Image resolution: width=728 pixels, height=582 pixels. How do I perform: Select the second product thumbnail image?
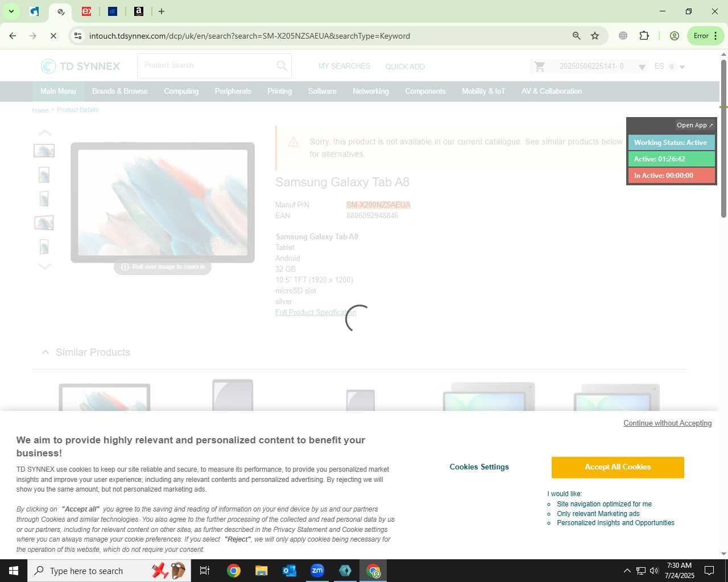click(x=44, y=174)
